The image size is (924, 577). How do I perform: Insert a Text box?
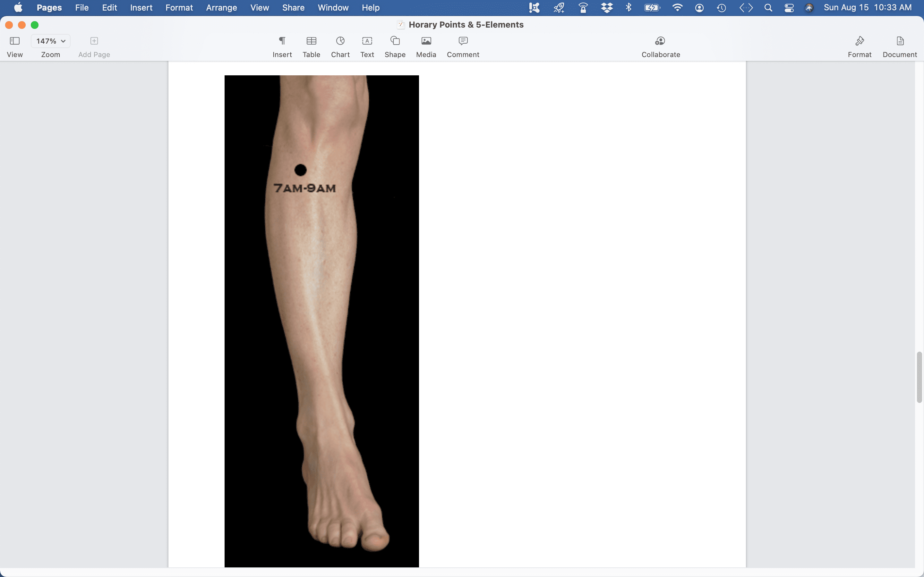tap(367, 41)
